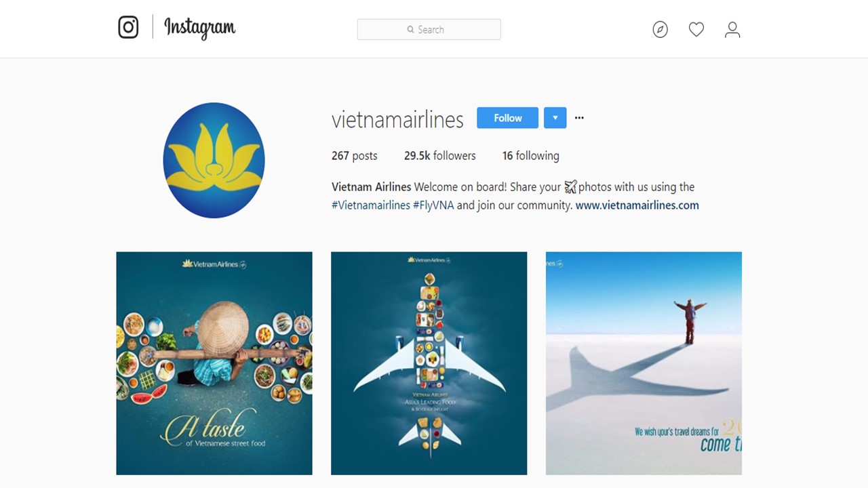View the 29.5k followers list
The width and height of the screenshot is (868, 488).
pos(439,156)
